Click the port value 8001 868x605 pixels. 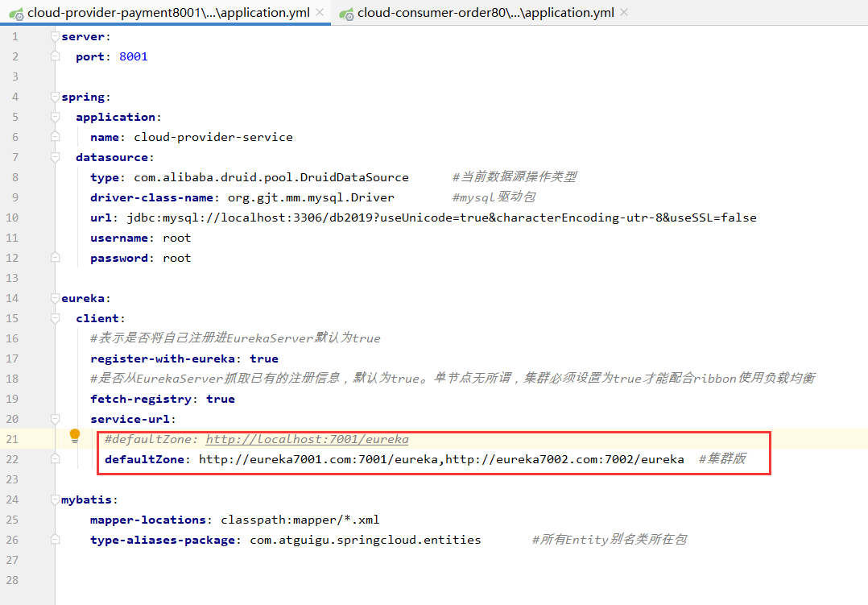[133, 56]
